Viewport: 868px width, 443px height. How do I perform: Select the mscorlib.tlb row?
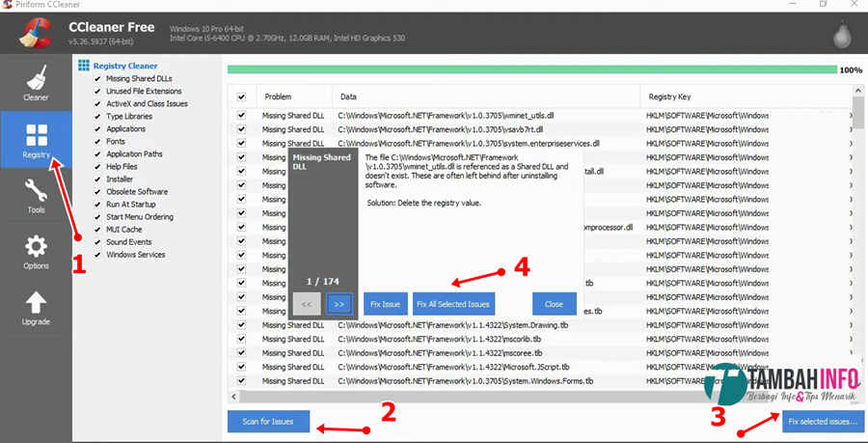click(541, 339)
